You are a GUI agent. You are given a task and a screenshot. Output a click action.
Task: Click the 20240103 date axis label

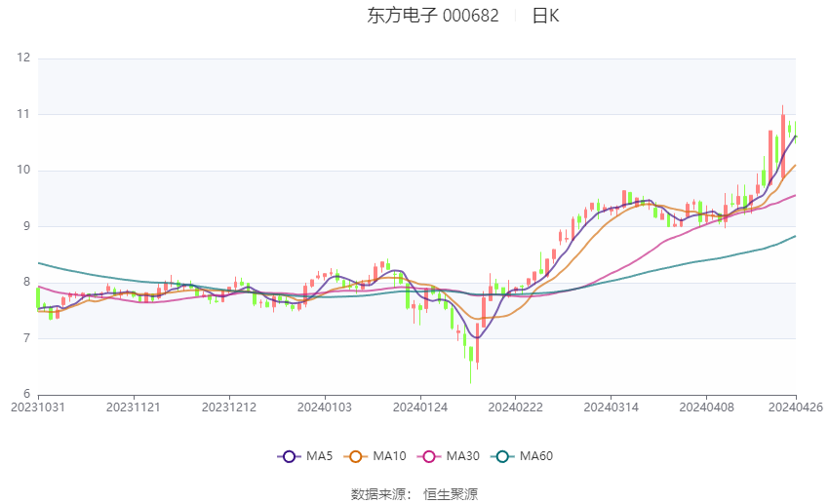pos(324,407)
